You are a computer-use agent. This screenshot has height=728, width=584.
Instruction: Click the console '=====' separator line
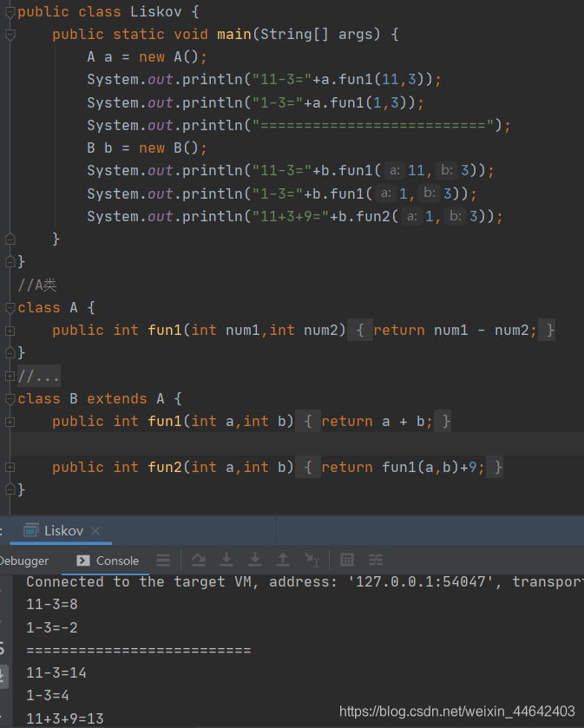point(139,650)
